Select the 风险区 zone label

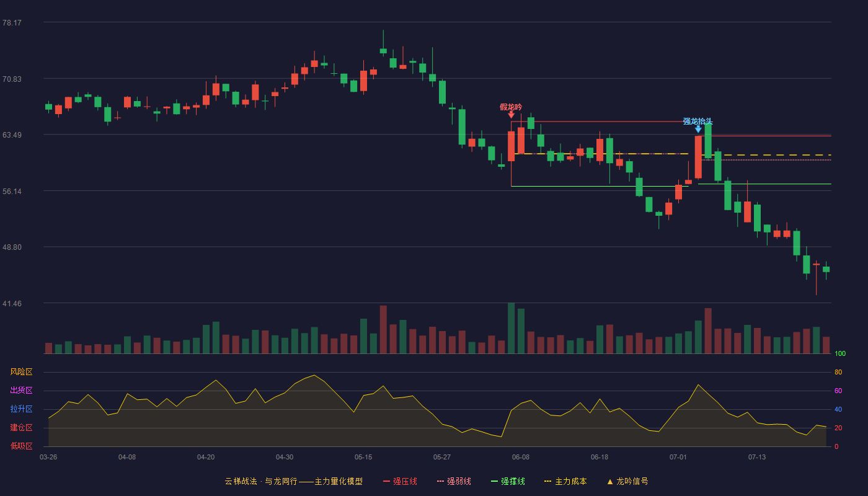(21, 372)
